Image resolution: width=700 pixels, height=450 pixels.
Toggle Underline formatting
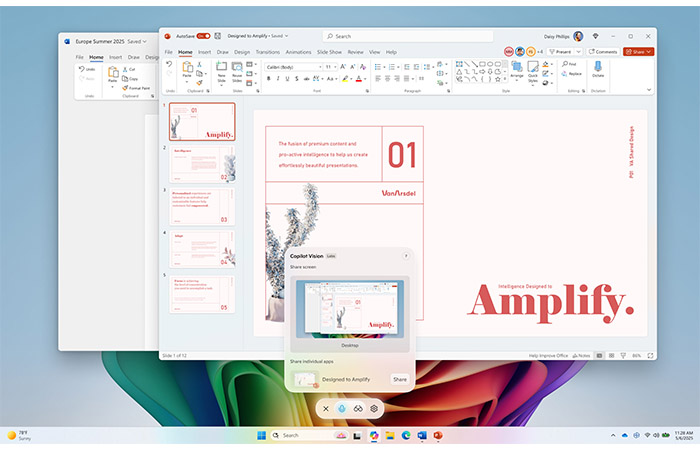(287, 79)
